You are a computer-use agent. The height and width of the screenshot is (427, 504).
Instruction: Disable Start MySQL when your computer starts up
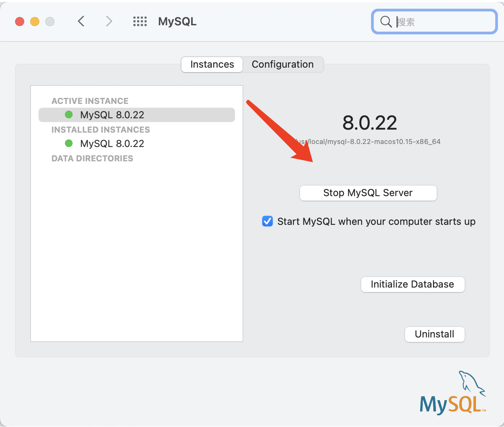(x=267, y=221)
